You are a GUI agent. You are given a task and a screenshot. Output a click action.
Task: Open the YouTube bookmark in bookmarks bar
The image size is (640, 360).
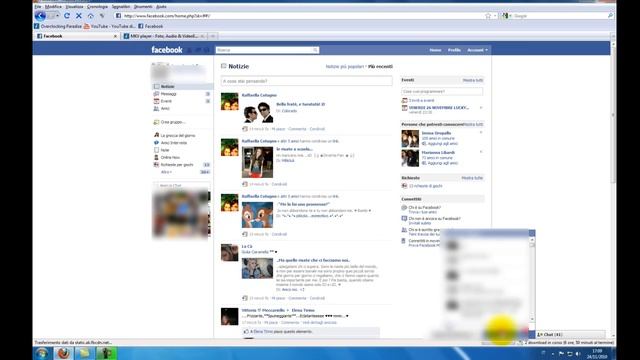(x=109, y=26)
